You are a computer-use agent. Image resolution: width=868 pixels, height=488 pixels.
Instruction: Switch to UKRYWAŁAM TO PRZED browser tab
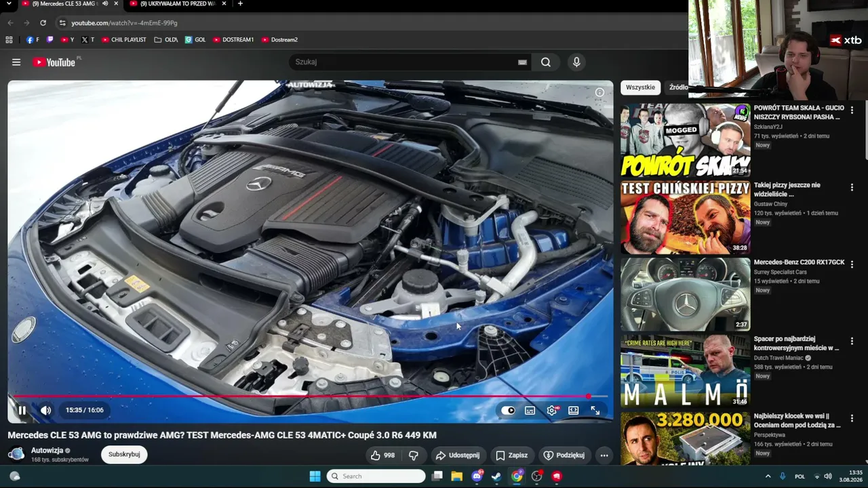coord(178,4)
